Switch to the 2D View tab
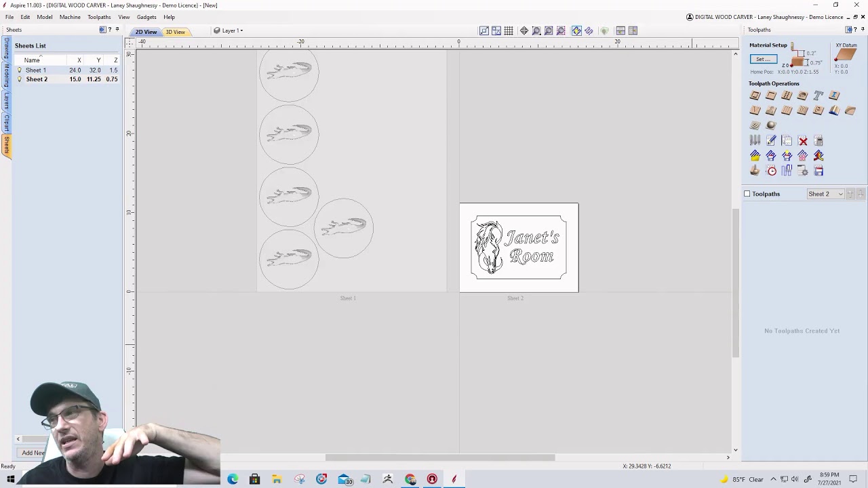Viewport: 868px width, 488px height. [x=146, y=32]
